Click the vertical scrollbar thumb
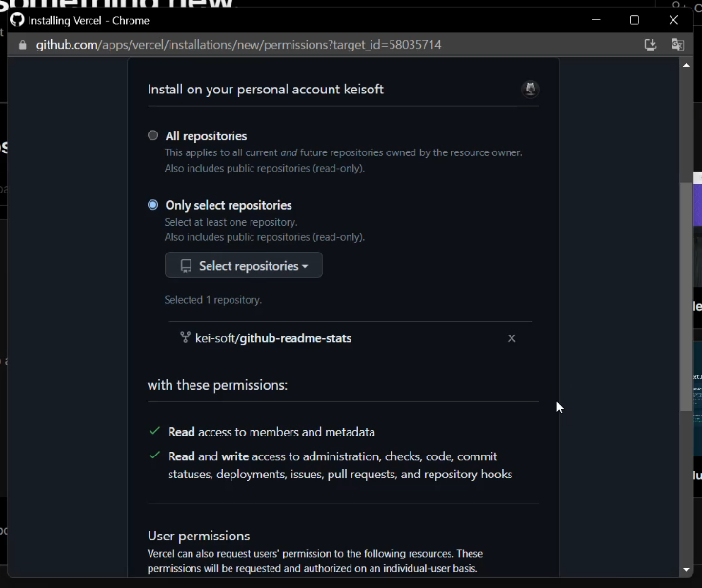Viewport: 702px width, 588px height. 686,296
